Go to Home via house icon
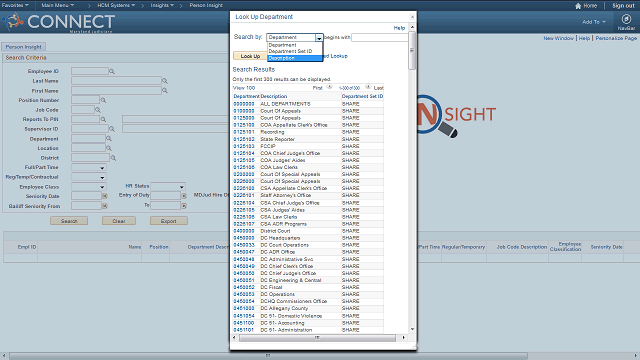The width and height of the screenshot is (640, 360). [578, 6]
